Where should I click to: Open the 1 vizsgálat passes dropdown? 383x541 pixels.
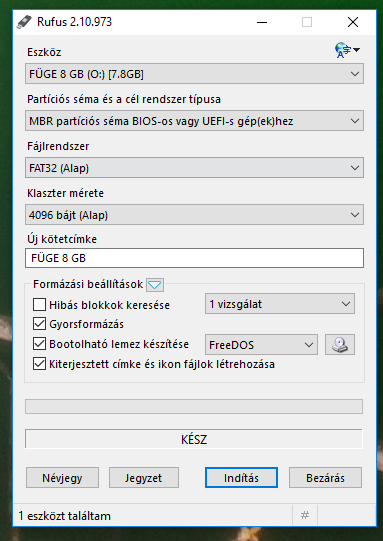pos(280,304)
